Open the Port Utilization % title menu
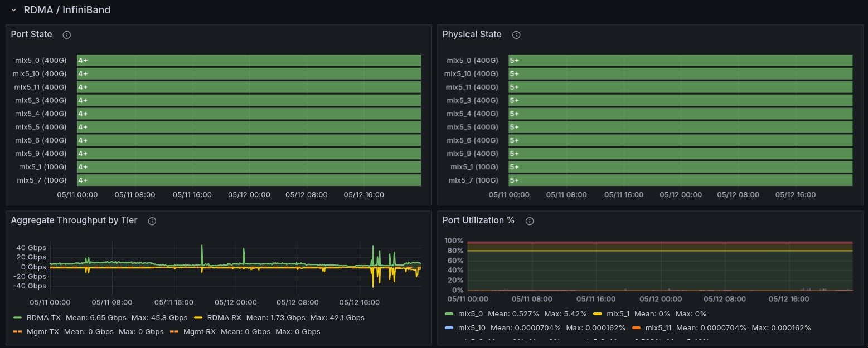The height and width of the screenshot is (348, 868). point(478,220)
